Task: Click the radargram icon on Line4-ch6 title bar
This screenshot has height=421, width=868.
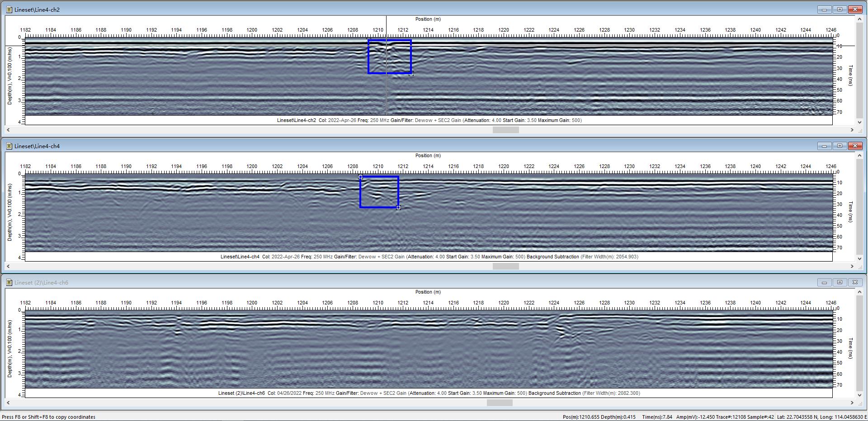Action: coord(10,282)
